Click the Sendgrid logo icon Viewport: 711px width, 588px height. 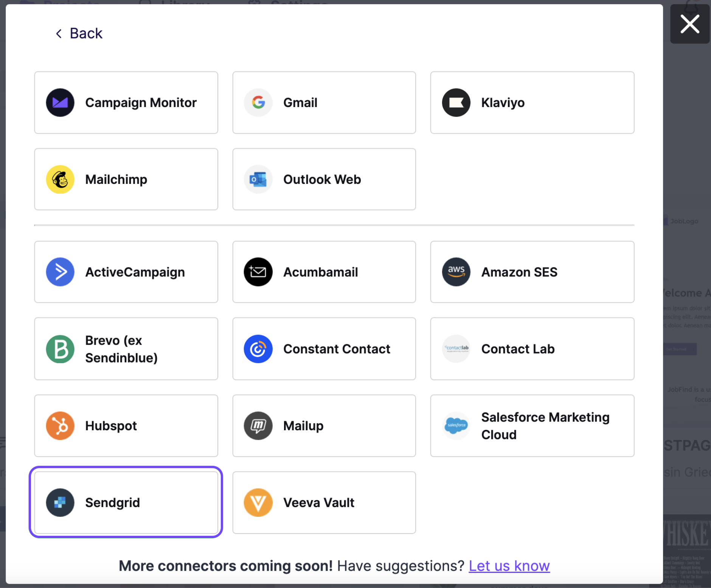pyautogui.click(x=60, y=502)
